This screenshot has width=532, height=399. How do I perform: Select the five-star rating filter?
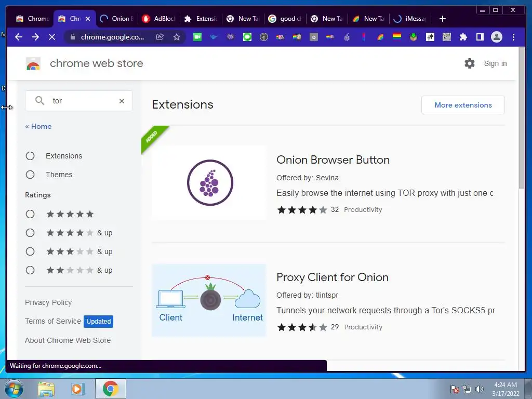(30, 214)
